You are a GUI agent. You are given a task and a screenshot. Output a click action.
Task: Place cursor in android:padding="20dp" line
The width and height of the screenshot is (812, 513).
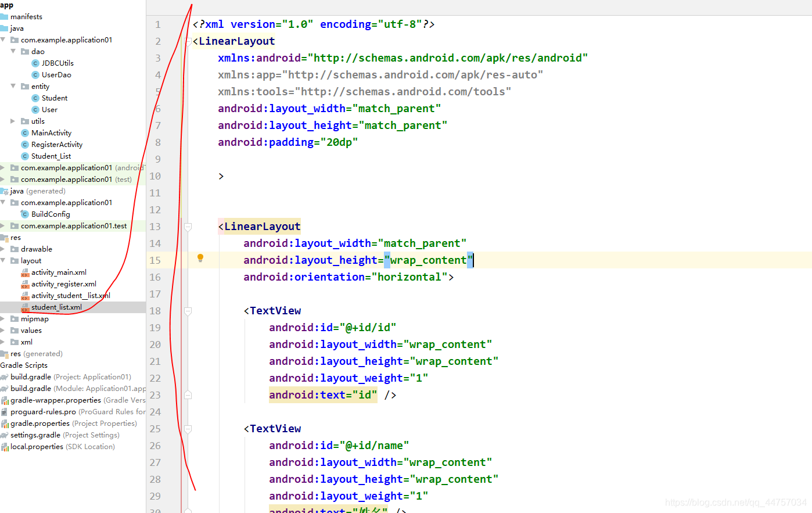click(288, 142)
